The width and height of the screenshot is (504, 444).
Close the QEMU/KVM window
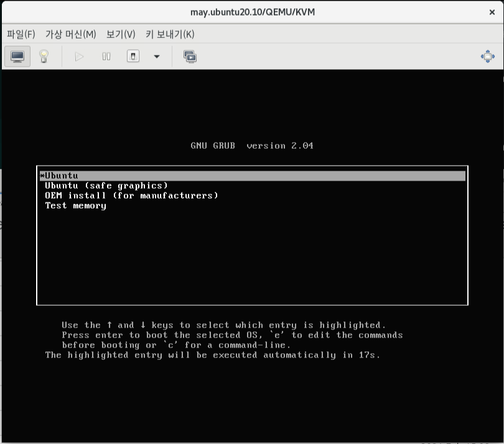coord(492,12)
